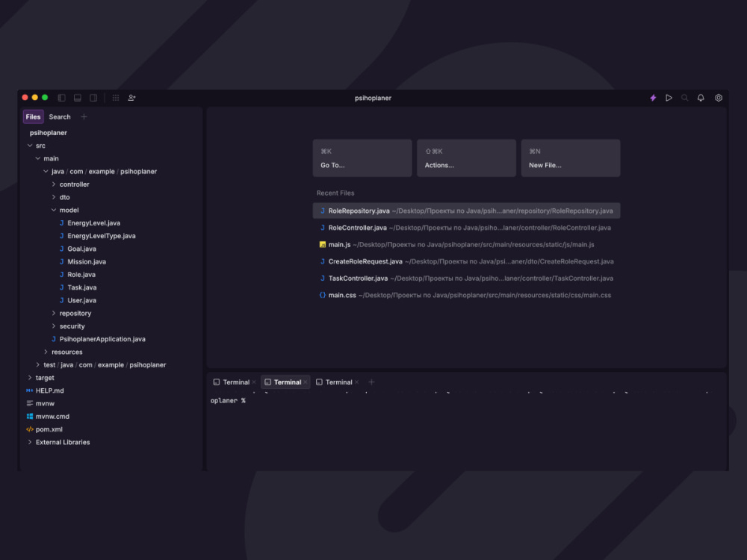
Task: Open search with magnifier icon
Action: tap(684, 98)
